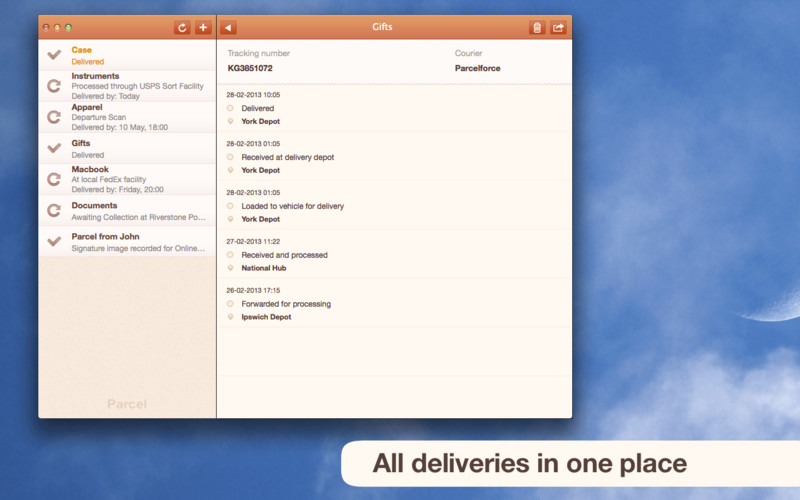Go back using the left arrow button

[x=228, y=28]
